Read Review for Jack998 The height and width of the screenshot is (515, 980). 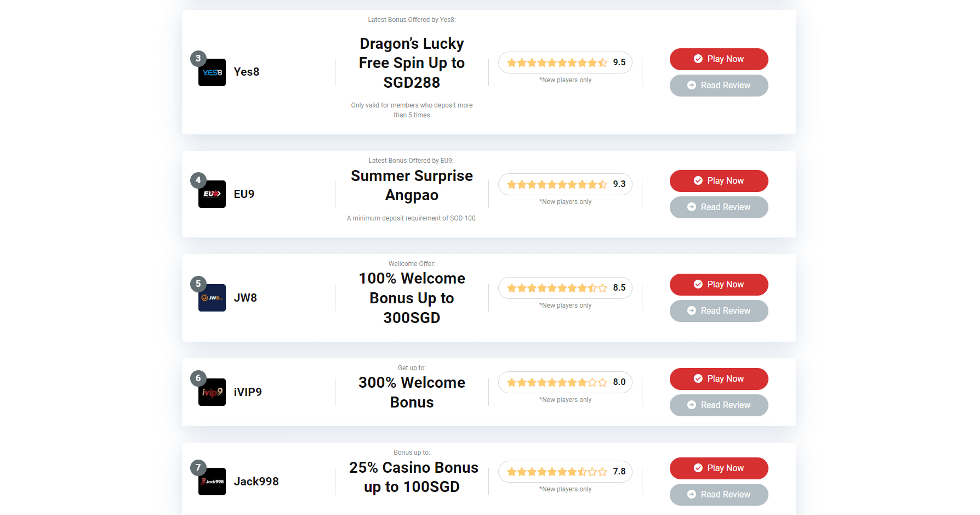point(719,495)
